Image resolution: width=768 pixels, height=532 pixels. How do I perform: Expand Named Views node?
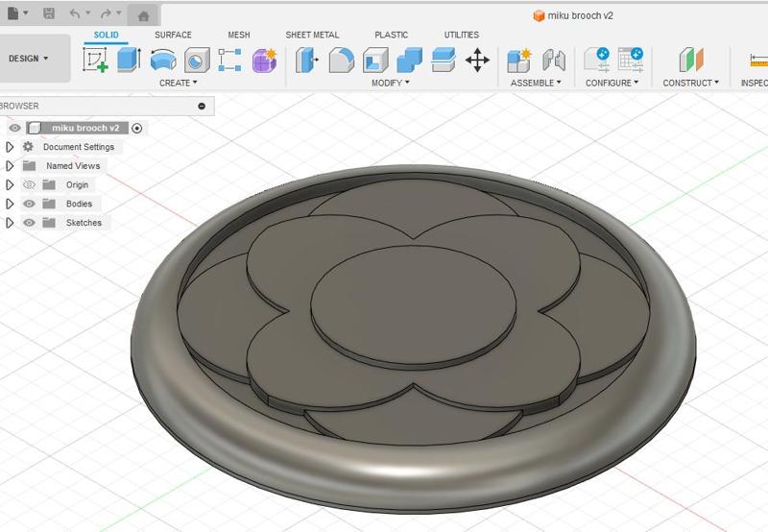pyautogui.click(x=10, y=166)
